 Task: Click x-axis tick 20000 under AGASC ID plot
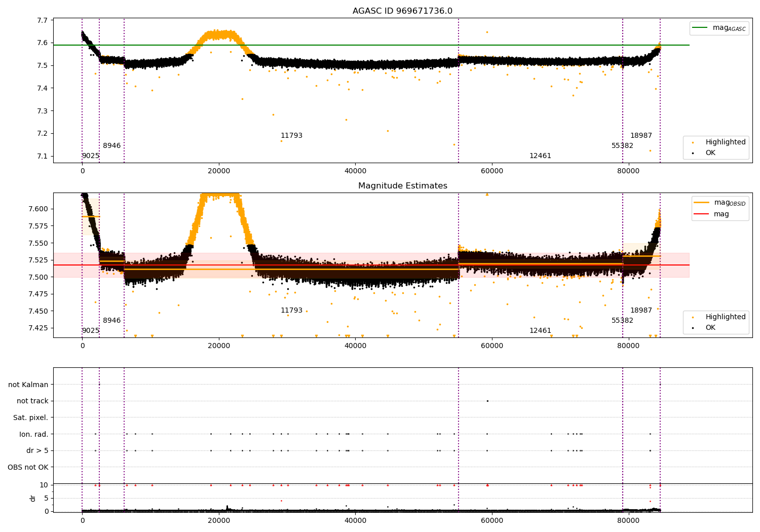tap(219, 171)
